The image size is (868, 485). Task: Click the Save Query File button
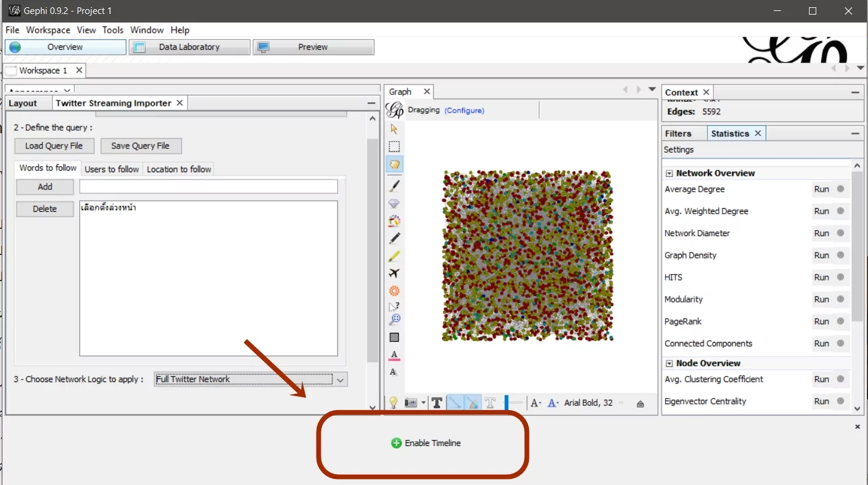141,146
